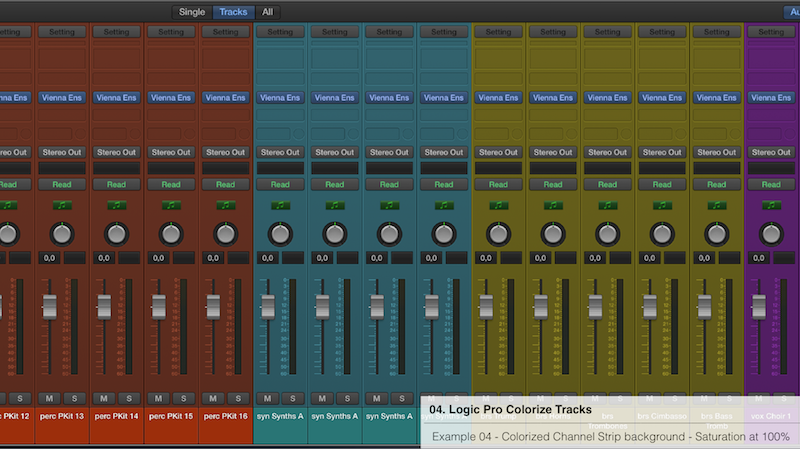The width and height of the screenshot is (800, 449).
Task: Click the peak level display on perc PKit 15
Action: pyautogui.click(x=184, y=258)
